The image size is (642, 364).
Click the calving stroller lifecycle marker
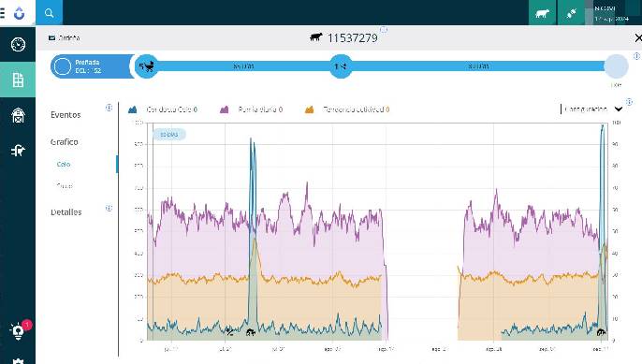coord(146,66)
